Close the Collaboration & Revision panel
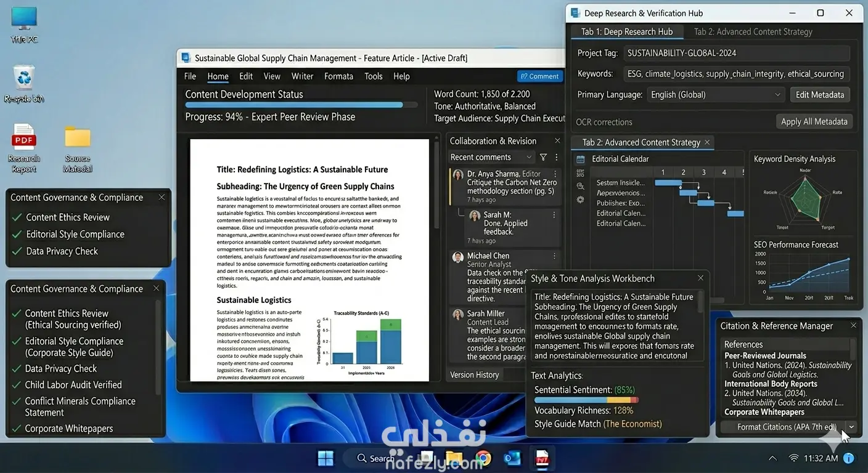Screen dimensions: 868x473 (x=557, y=141)
